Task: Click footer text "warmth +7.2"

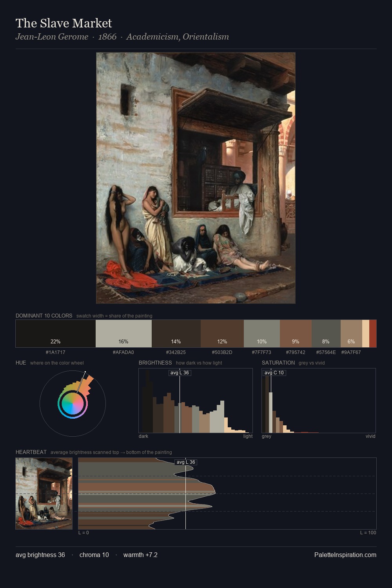Action: pos(140,555)
